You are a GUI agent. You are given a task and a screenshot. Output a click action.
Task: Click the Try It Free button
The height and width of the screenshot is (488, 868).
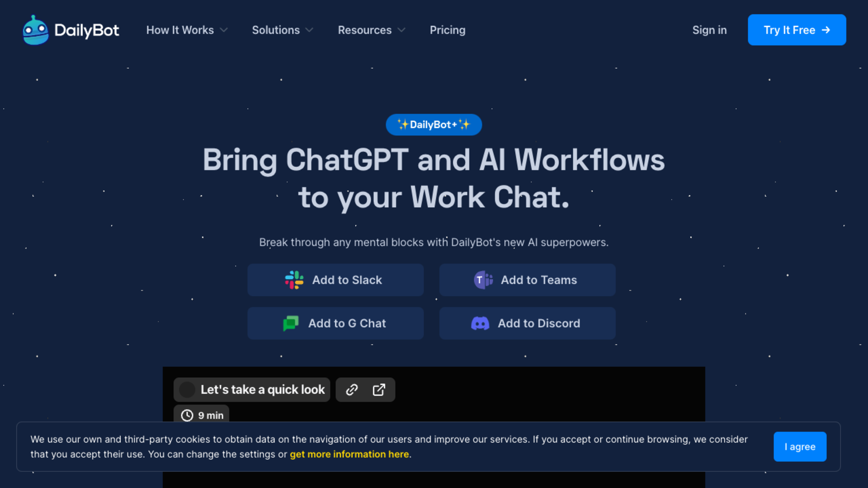(797, 30)
